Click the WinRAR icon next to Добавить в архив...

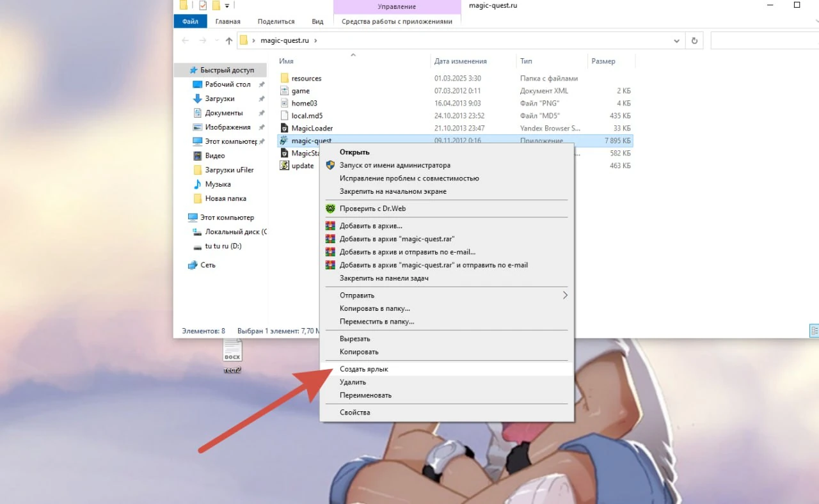[x=330, y=226]
